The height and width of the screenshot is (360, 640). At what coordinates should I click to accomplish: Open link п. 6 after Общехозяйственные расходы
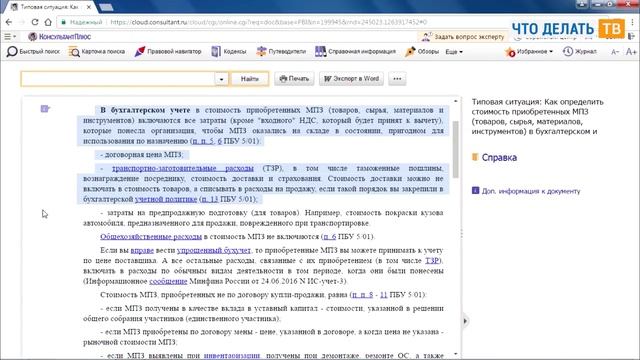pyautogui.click(x=329, y=237)
